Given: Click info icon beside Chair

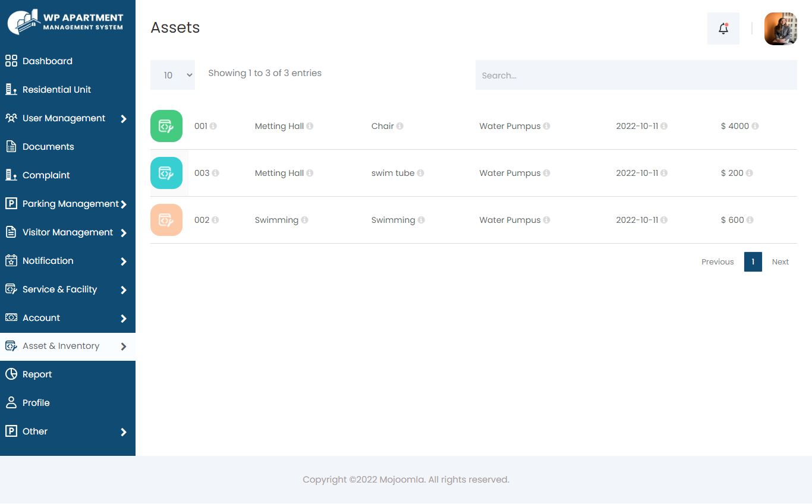Looking at the screenshot, I should pos(400,126).
